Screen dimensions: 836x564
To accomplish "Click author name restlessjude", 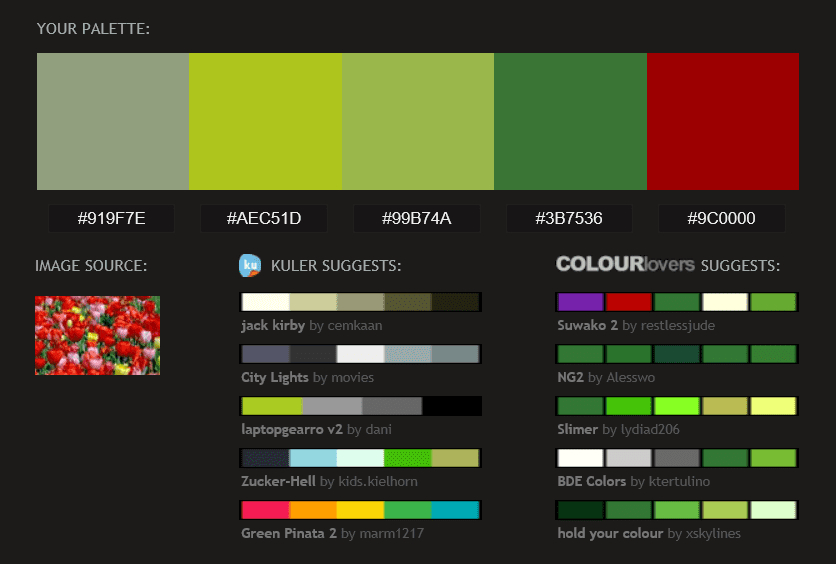I will [x=678, y=325].
